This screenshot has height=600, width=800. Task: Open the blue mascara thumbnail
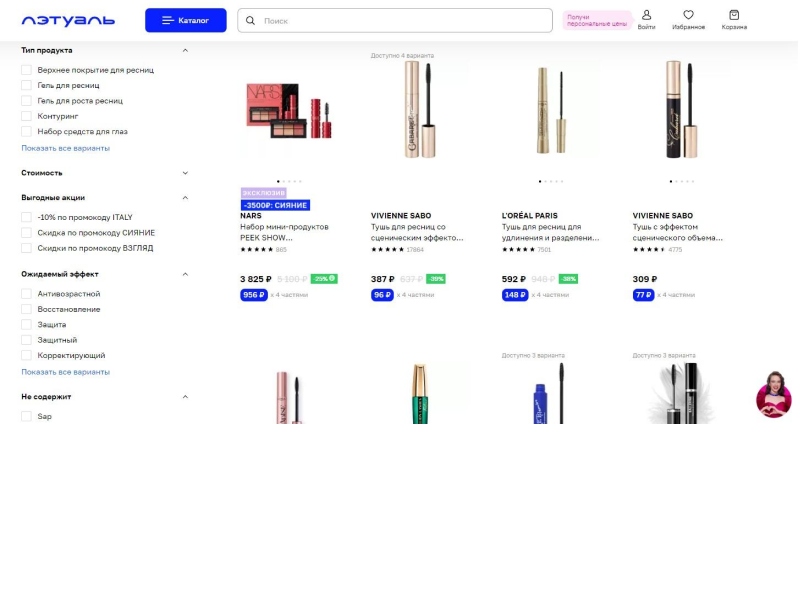pyautogui.click(x=551, y=393)
